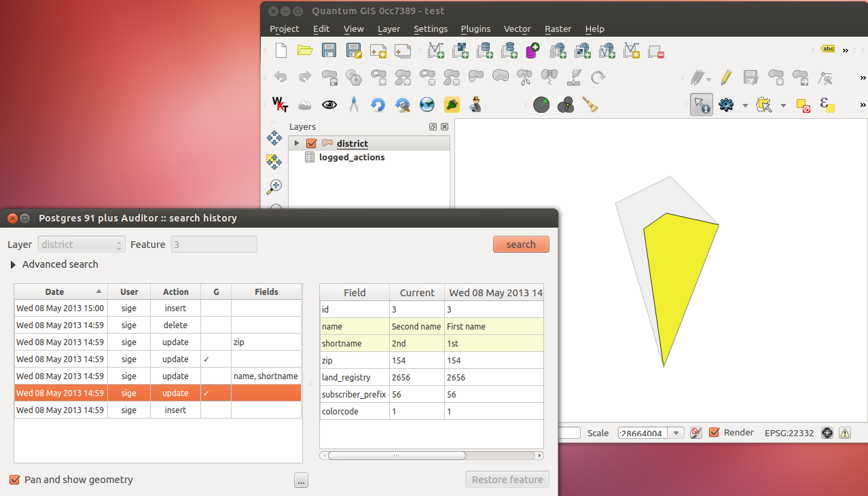This screenshot has height=496, width=868.
Task: Click the orange search button
Action: point(521,245)
